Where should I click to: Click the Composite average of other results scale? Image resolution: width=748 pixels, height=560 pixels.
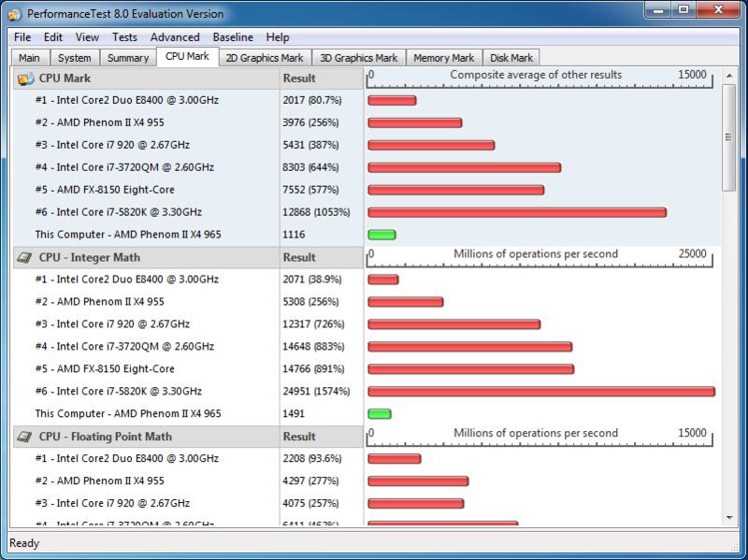tap(539, 79)
